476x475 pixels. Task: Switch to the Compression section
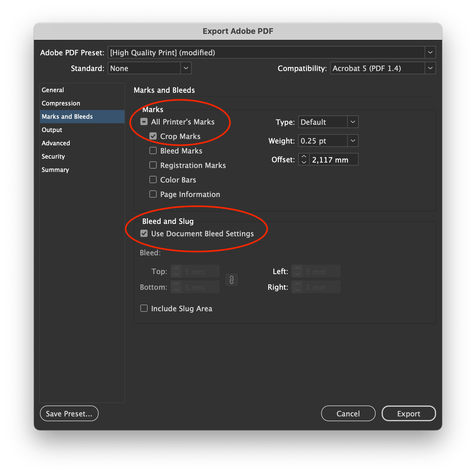82,103
